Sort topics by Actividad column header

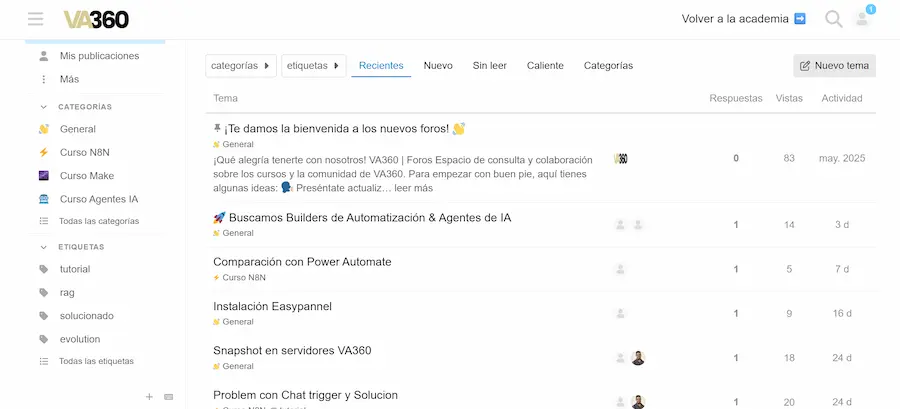(x=842, y=98)
